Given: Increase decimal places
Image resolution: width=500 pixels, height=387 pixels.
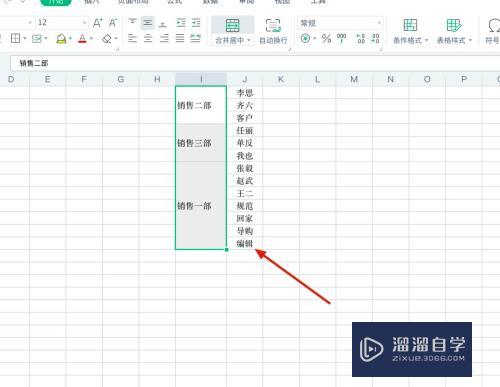Looking at the screenshot, I should (360, 38).
